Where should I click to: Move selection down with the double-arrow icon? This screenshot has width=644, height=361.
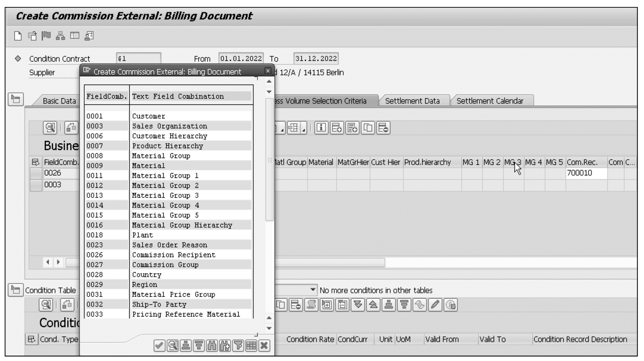(358, 304)
